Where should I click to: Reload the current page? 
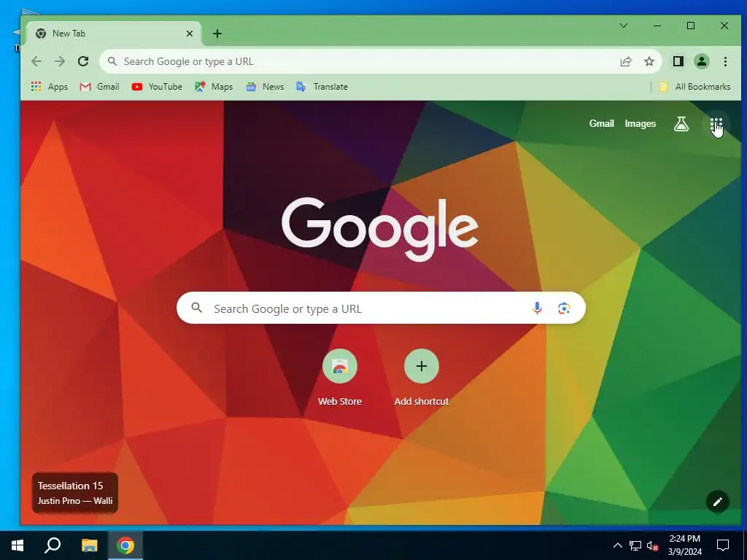click(83, 61)
